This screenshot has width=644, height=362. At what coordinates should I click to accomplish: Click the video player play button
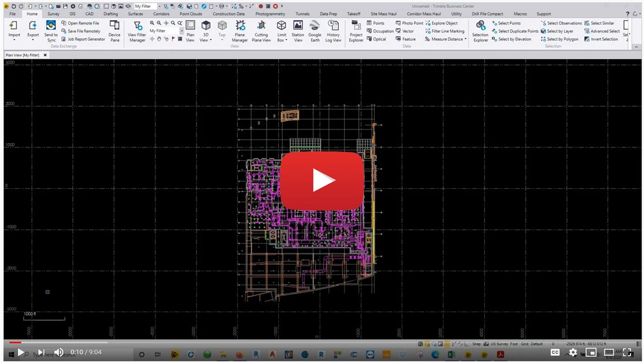point(21,352)
